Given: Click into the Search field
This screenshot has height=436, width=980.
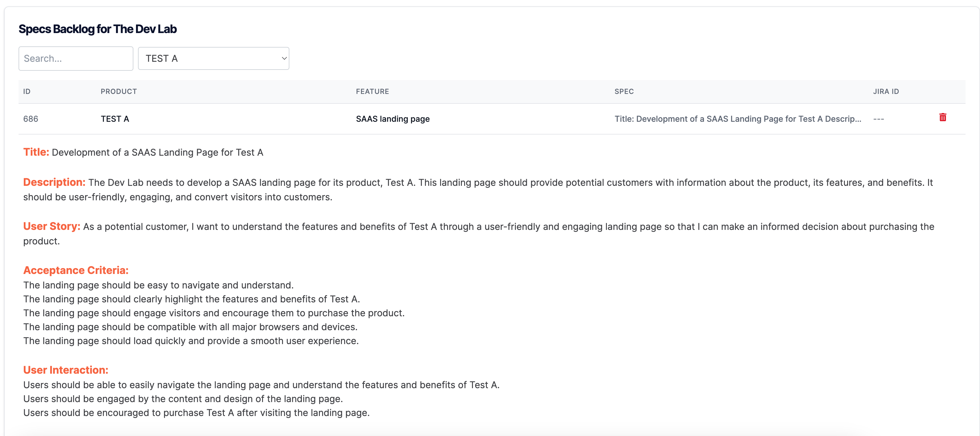Looking at the screenshot, I should [76, 58].
